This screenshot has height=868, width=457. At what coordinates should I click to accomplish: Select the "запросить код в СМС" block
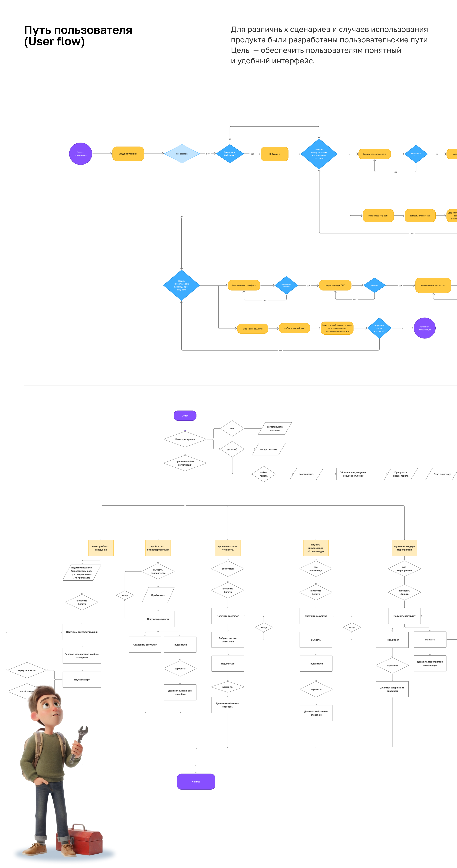pyautogui.click(x=335, y=285)
